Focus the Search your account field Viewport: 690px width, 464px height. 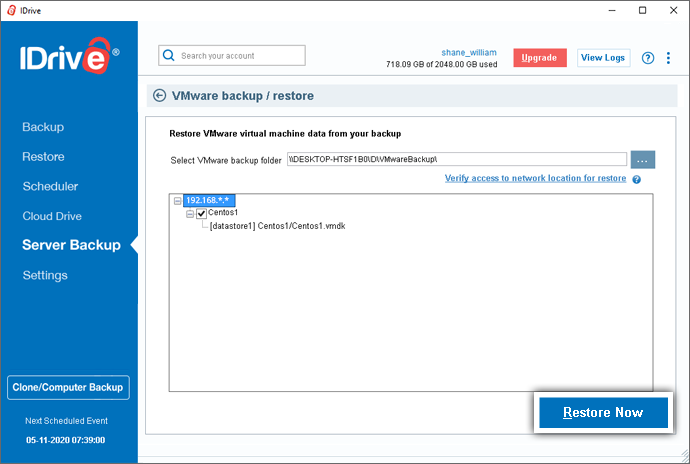232,55
